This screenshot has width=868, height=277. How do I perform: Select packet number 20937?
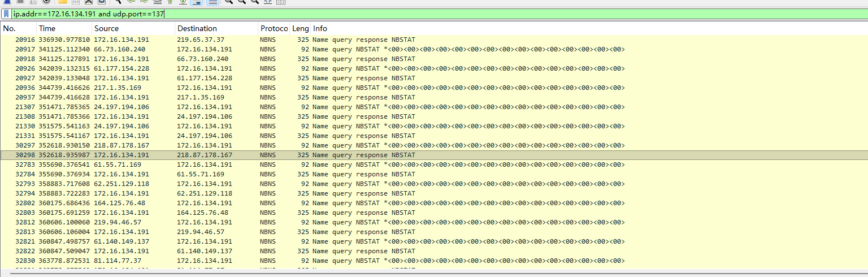pyautogui.click(x=25, y=97)
